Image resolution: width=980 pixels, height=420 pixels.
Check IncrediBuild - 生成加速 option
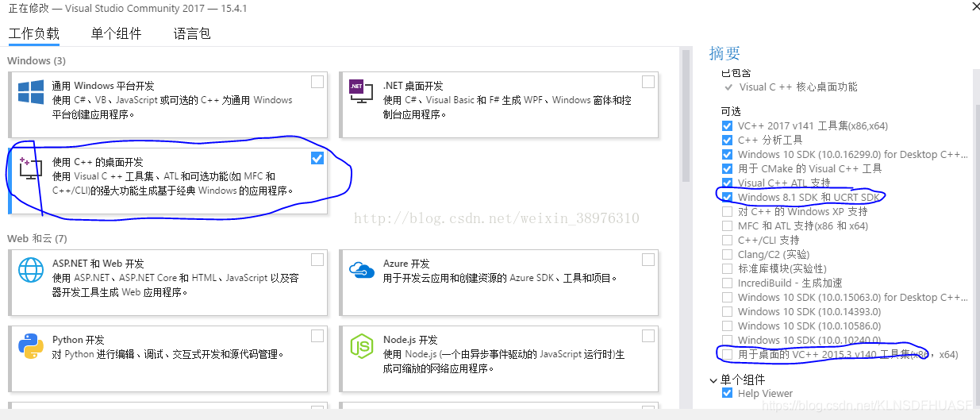[727, 283]
